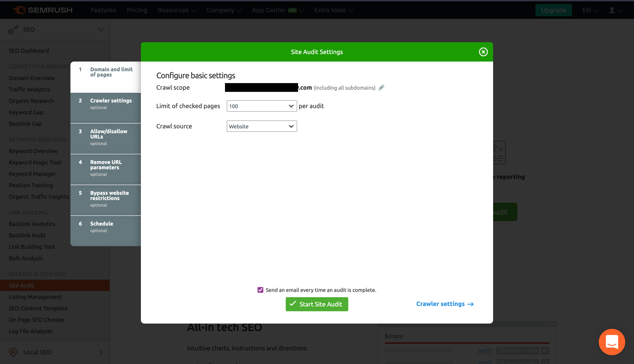Click the Upgrade button
Screen dimensions: 634x364
[x=553, y=10]
